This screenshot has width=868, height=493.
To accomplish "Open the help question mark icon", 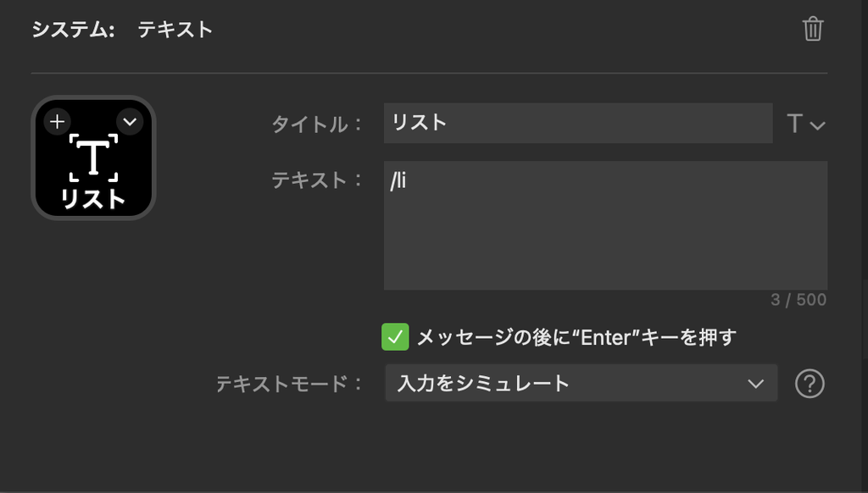I will pos(810,384).
